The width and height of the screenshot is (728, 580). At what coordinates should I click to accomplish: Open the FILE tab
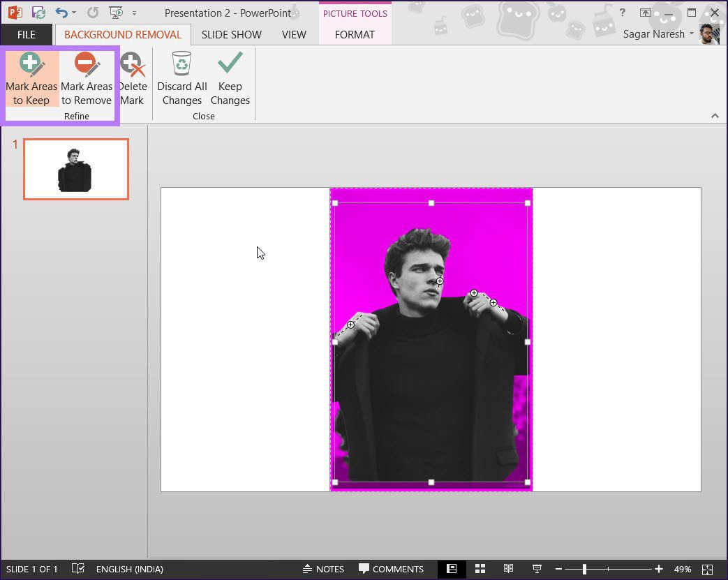pos(27,35)
